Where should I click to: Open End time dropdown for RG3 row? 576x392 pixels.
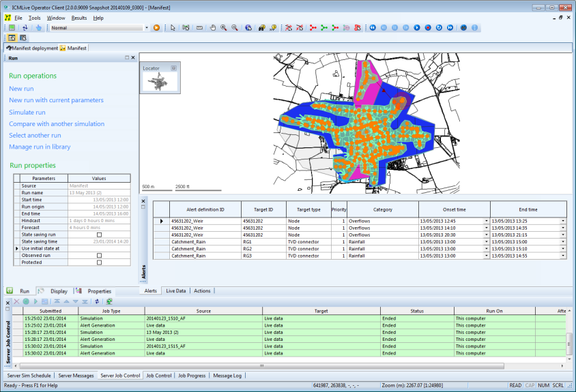coord(563,256)
